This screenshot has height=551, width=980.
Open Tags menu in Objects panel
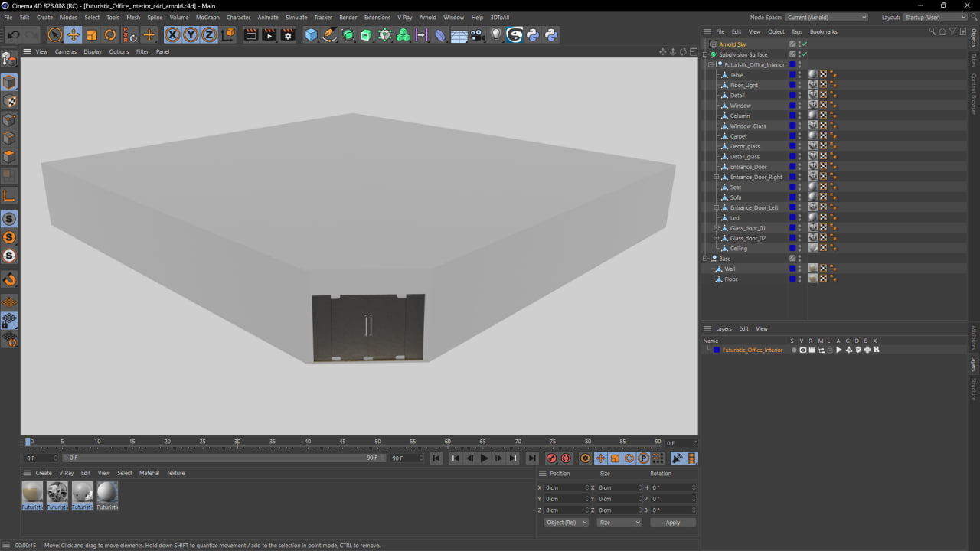click(797, 31)
